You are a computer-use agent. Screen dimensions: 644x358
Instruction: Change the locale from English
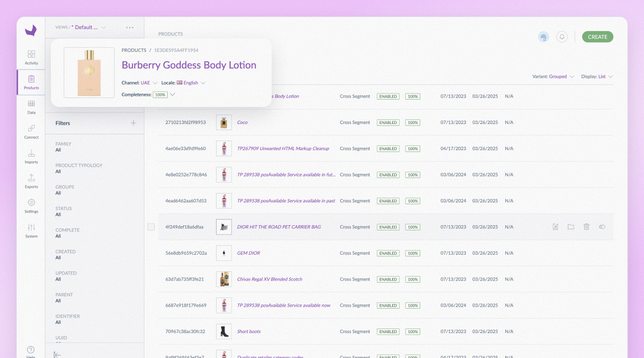(x=183, y=82)
